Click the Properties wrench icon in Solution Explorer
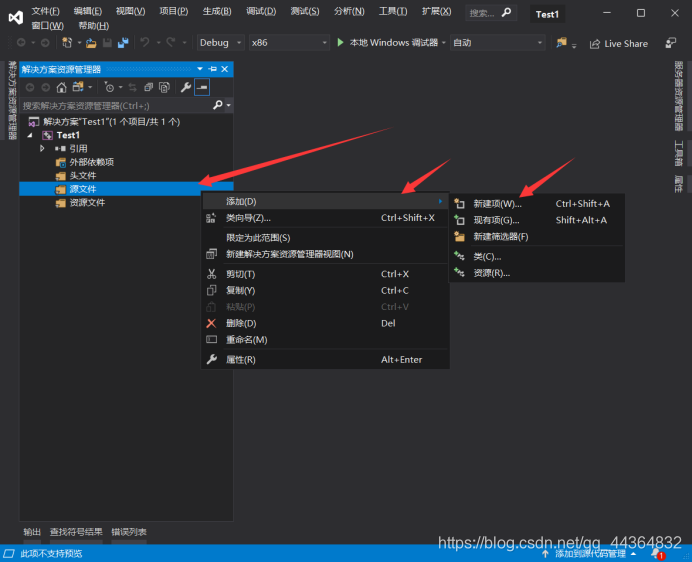 point(186,87)
